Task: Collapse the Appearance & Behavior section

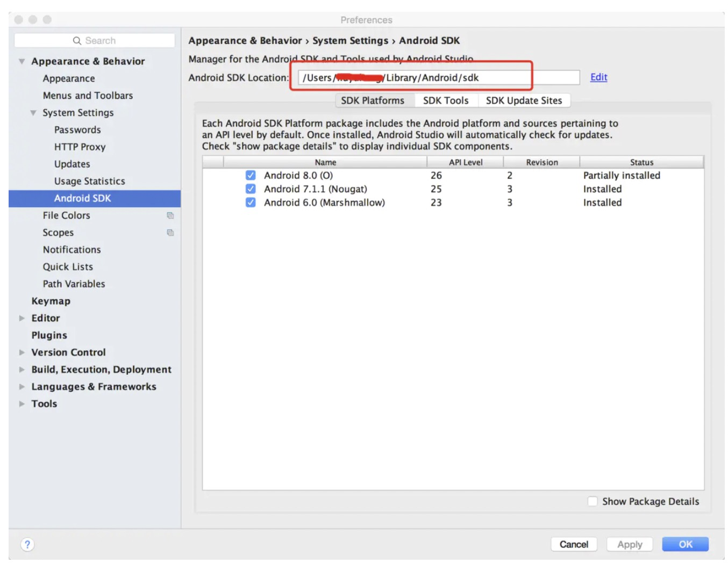Action: tap(22, 61)
